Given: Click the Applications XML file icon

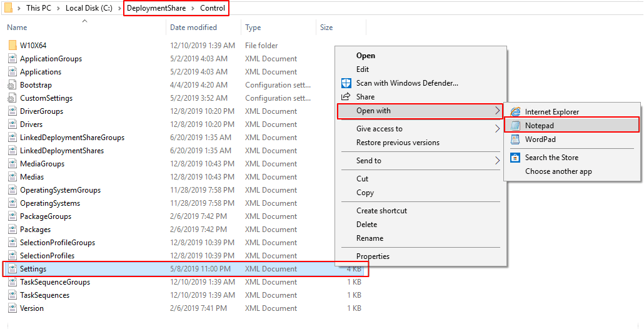Looking at the screenshot, I should pyautogui.click(x=13, y=71).
